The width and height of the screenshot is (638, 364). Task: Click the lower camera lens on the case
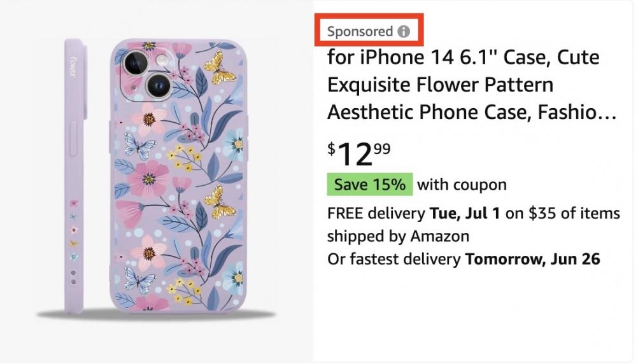click(x=157, y=84)
